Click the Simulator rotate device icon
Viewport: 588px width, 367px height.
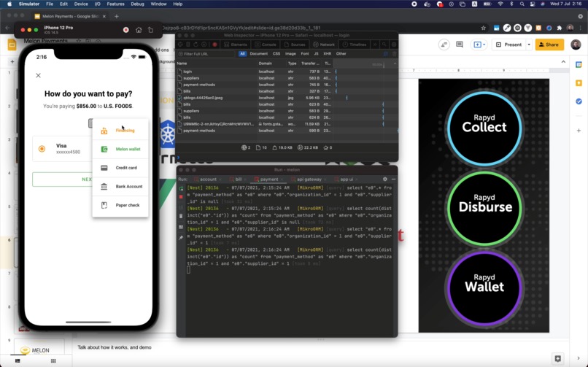pyautogui.click(x=150, y=30)
